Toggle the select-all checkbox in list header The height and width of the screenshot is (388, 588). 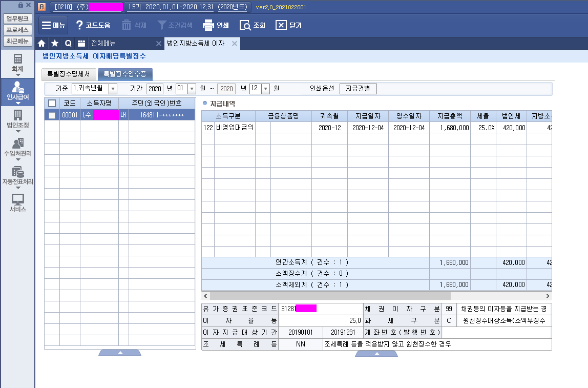coord(52,104)
